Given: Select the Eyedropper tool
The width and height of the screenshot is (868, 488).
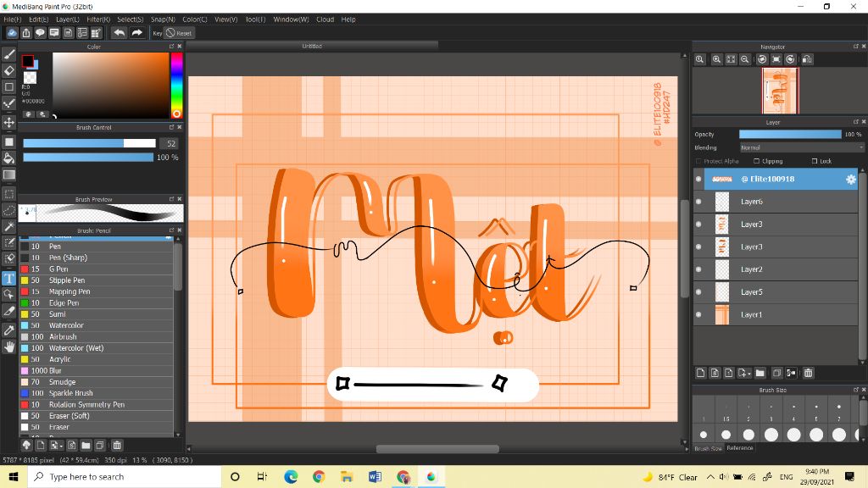Looking at the screenshot, I should [8, 330].
